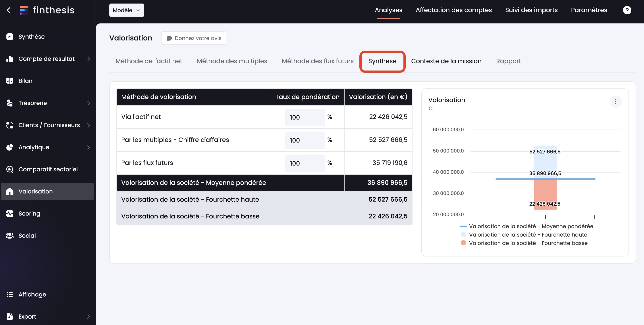Click the 60 000 000,0 axis label

point(448,130)
